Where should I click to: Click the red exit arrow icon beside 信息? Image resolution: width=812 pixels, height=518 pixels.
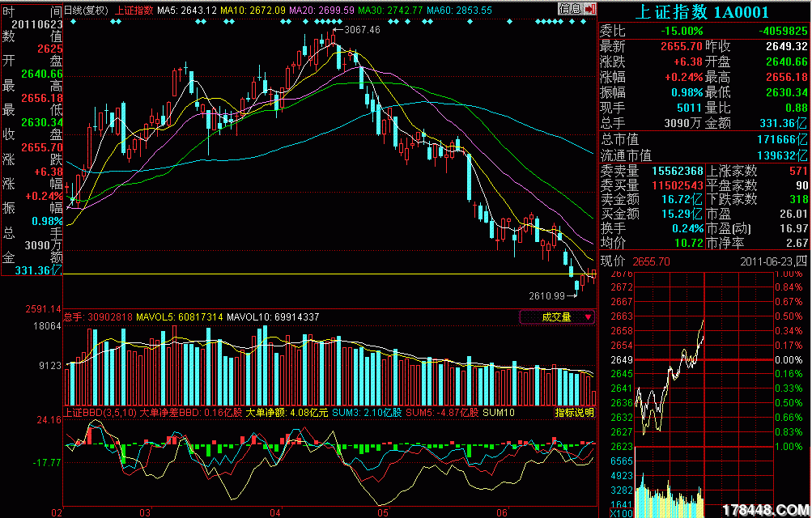(589, 10)
